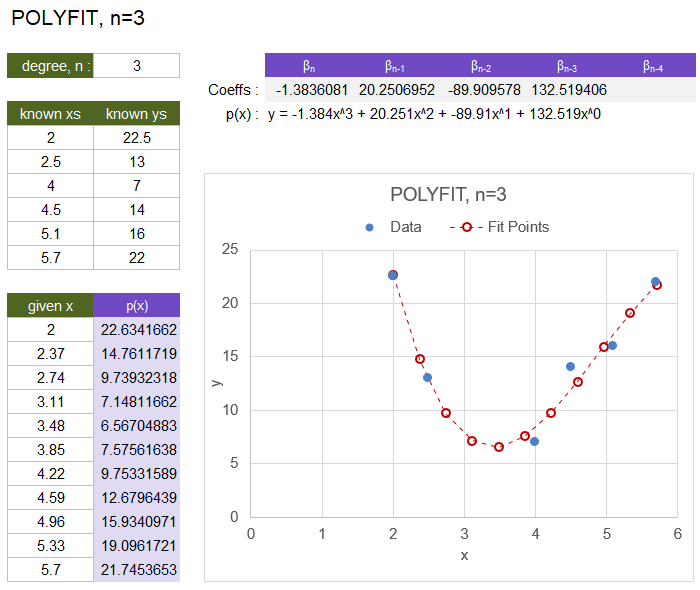Select the known ys cell 13
The width and height of the screenshot is (700, 590).
137,162
